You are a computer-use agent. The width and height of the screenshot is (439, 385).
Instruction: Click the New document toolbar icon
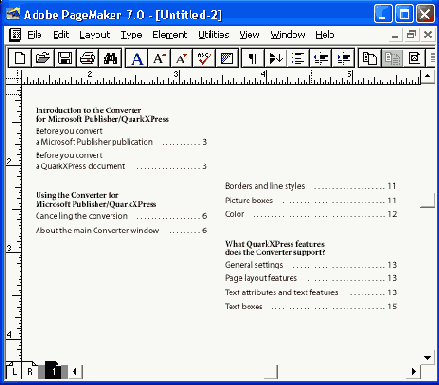tap(20, 58)
